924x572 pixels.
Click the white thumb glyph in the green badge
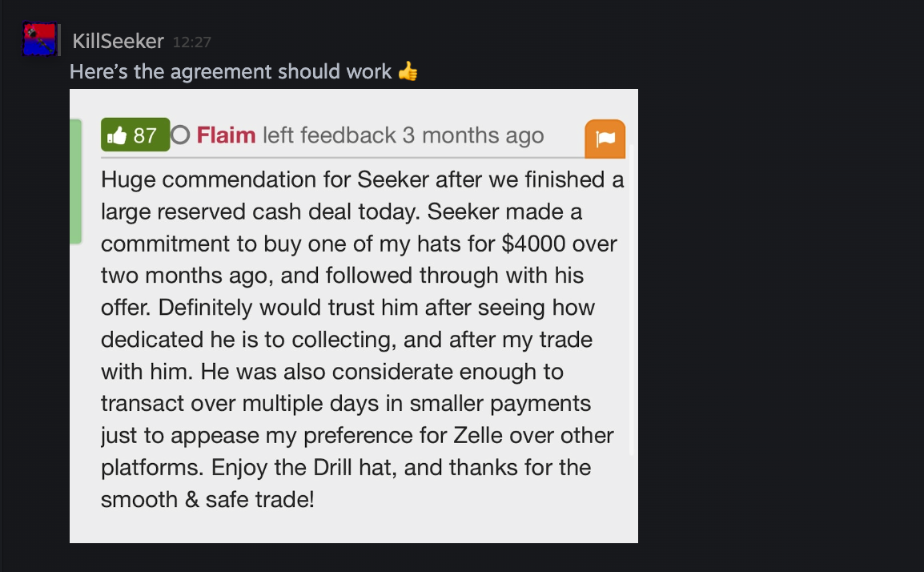117,135
